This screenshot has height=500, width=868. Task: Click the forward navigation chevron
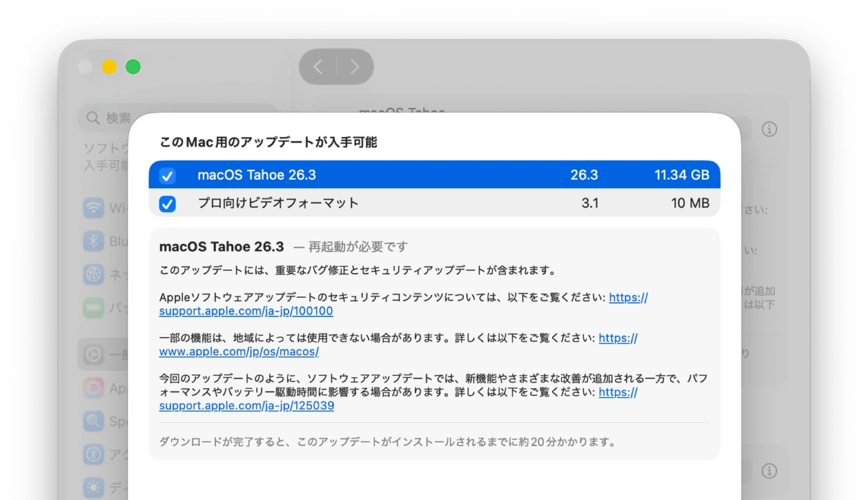click(355, 66)
